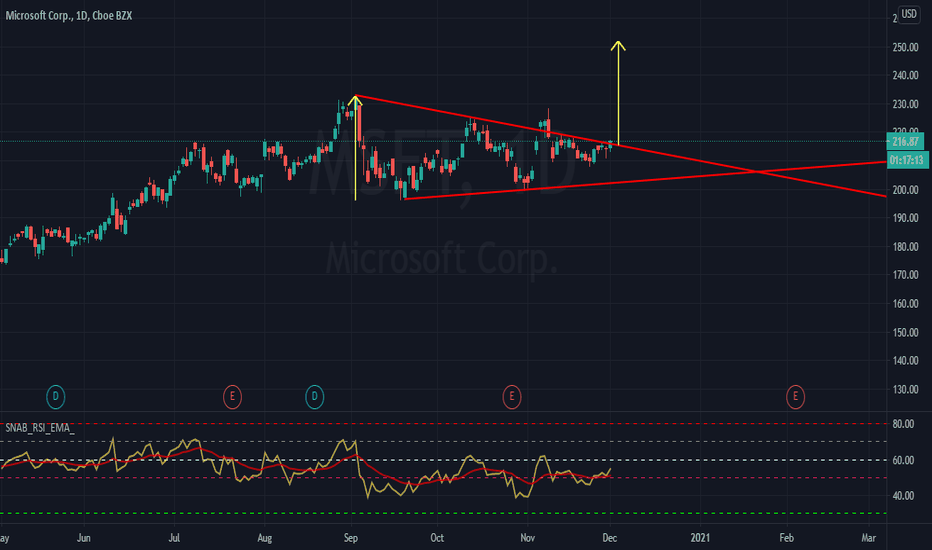Click the 2021 label on time axis
The width and height of the screenshot is (932, 550).
(x=700, y=538)
